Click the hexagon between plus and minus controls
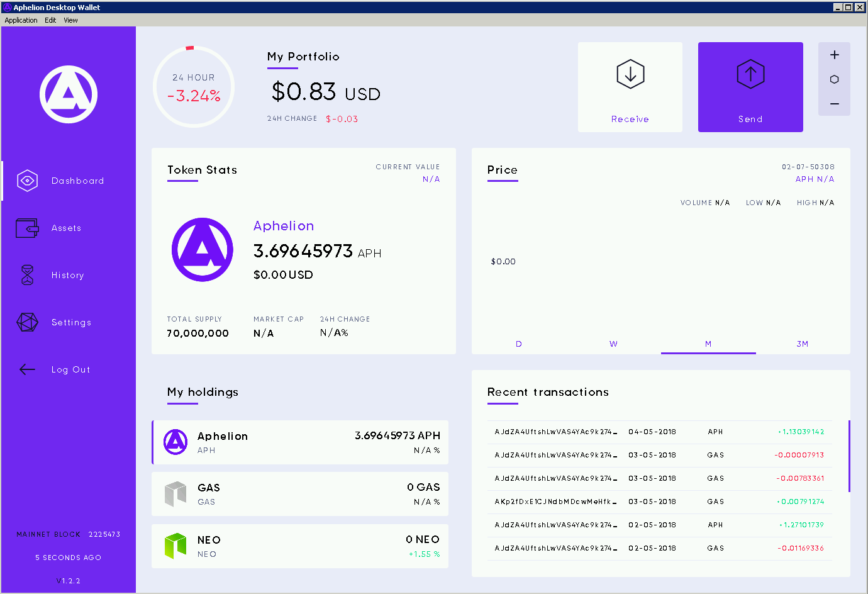868x594 pixels. point(834,79)
